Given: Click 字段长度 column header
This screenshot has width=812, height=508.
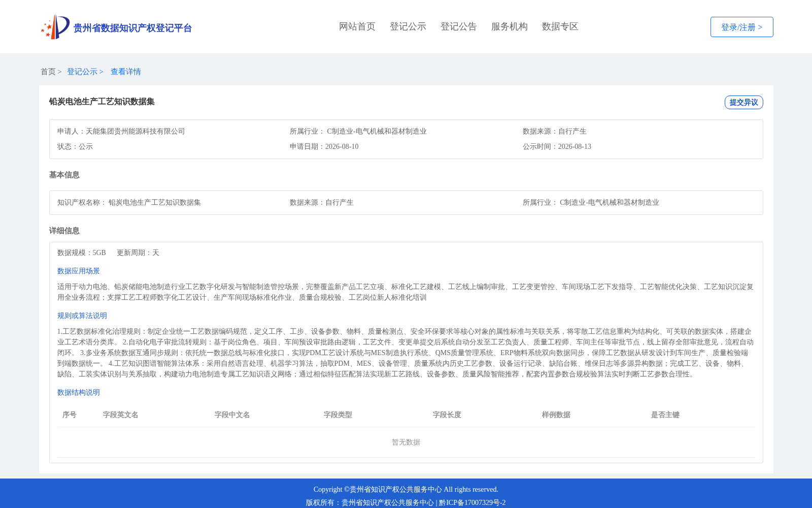Looking at the screenshot, I should click(447, 415).
